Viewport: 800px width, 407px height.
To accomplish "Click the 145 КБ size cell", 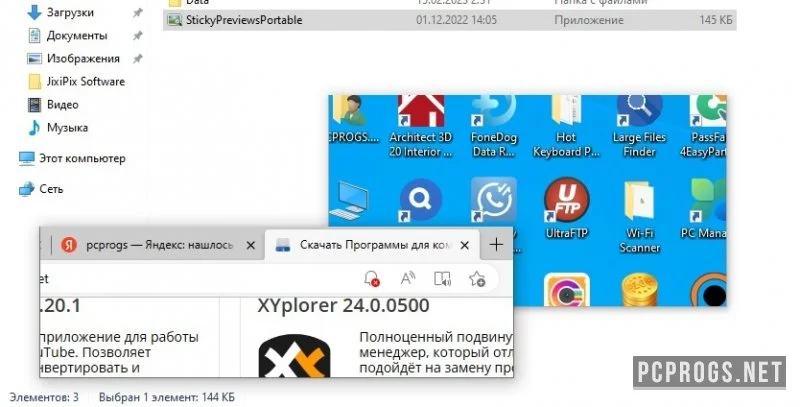I will 716,20.
